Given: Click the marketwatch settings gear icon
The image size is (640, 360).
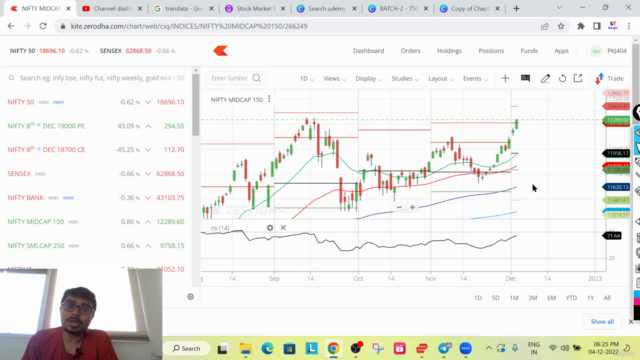Looking at the screenshot, I should pyautogui.click(x=191, y=297).
